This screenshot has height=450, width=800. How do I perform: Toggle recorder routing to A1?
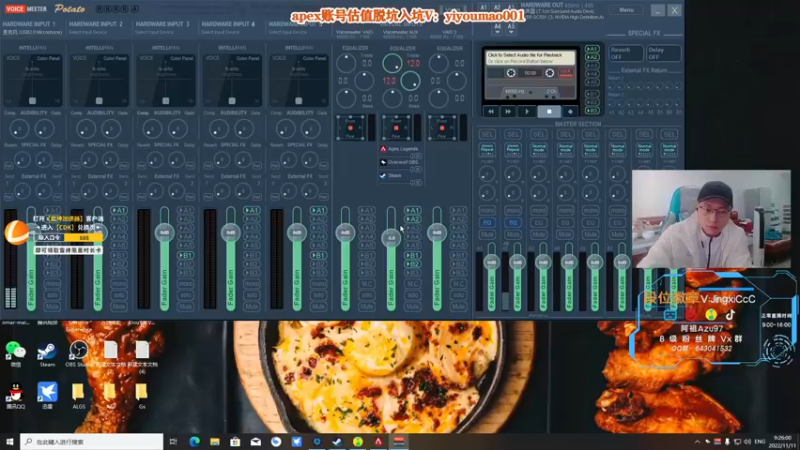tap(592, 49)
